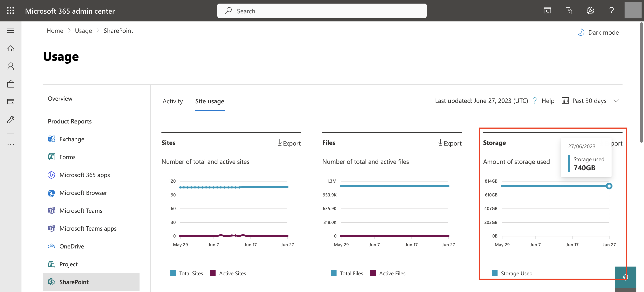Screen dimensions: 644x292
Task: Toggle Active Files legend series
Action: pos(388,273)
